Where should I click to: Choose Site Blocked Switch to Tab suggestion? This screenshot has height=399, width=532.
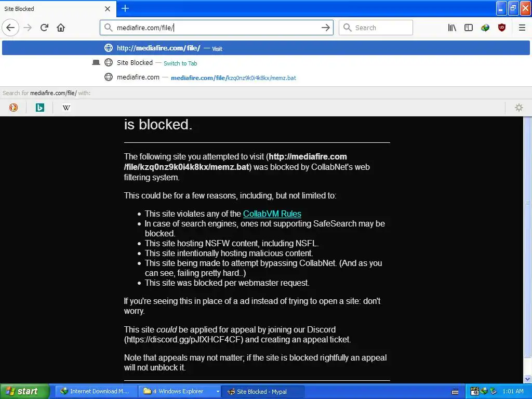tap(266, 63)
